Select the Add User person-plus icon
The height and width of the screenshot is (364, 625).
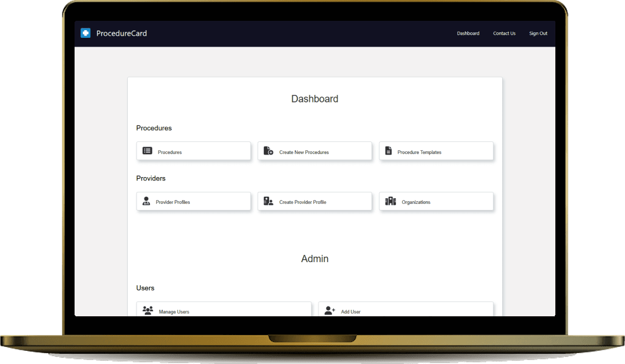pos(329,310)
